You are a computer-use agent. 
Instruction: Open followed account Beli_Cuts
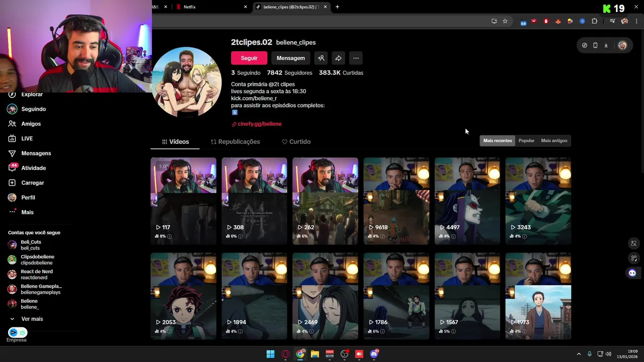[31, 245]
